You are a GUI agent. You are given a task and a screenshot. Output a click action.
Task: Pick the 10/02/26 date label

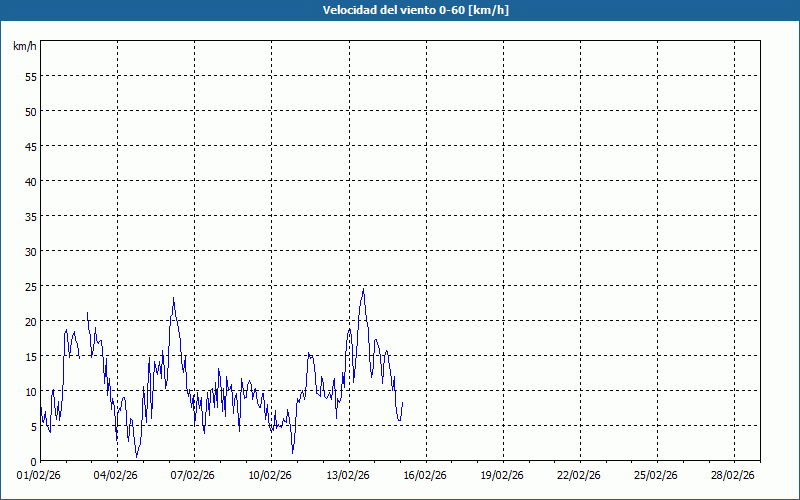(x=271, y=476)
